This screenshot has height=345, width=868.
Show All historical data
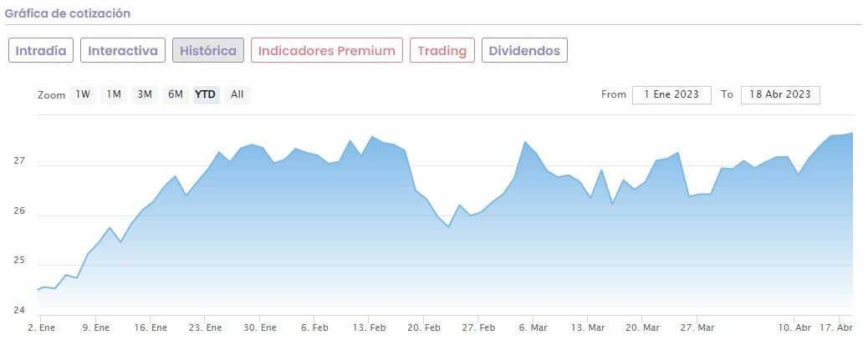pos(237,94)
